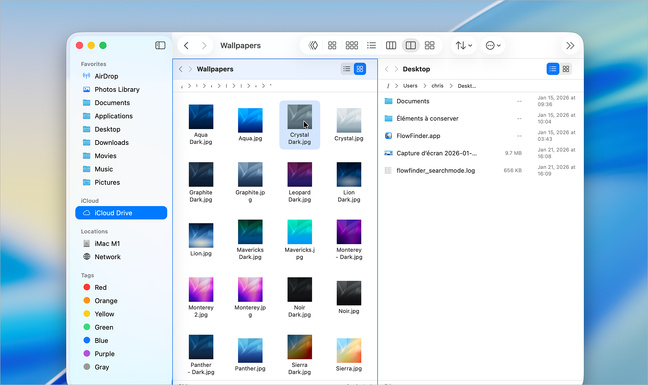
Task: Switch to column view in main toolbar
Action: (x=391, y=45)
